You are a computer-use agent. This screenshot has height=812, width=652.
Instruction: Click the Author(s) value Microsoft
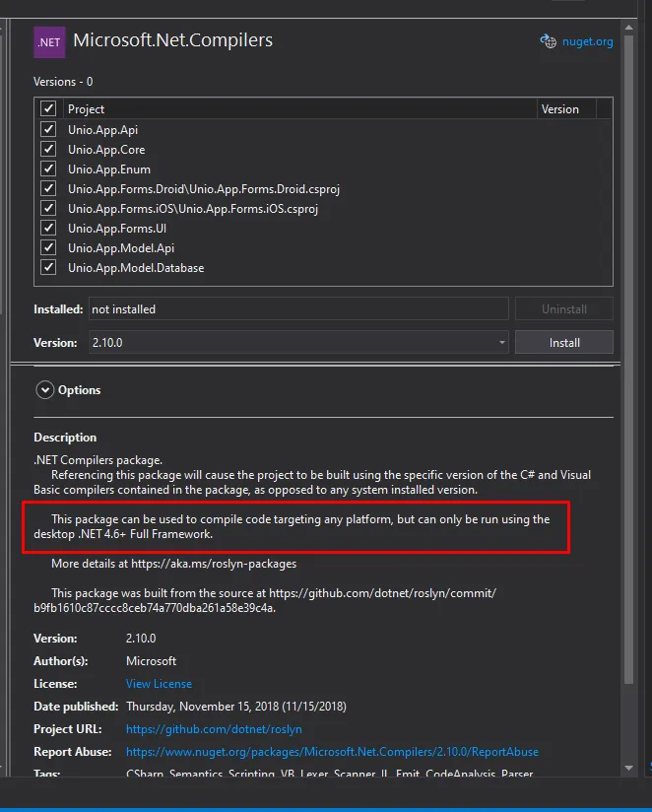[x=151, y=661]
